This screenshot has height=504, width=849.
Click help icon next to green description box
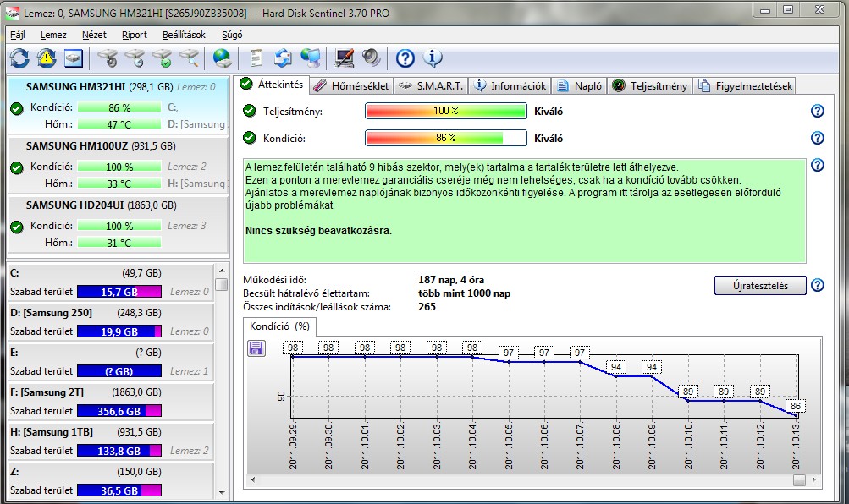coord(817,165)
